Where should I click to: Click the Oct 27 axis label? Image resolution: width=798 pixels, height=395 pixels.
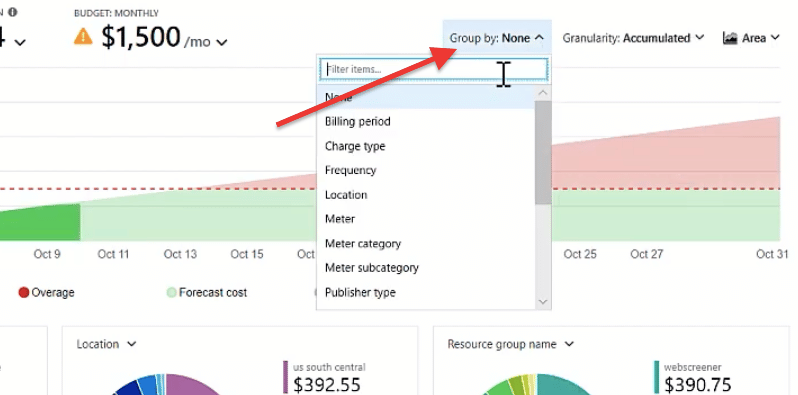coord(647,254)
